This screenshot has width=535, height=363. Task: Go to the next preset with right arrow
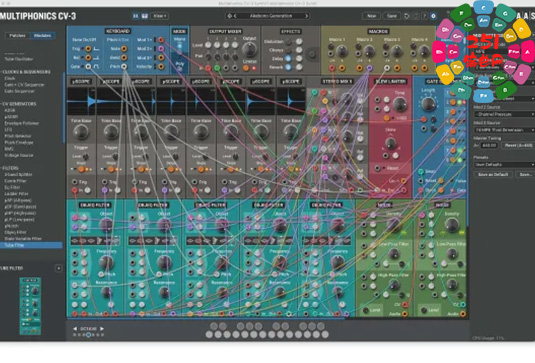(x=306, y=16)
